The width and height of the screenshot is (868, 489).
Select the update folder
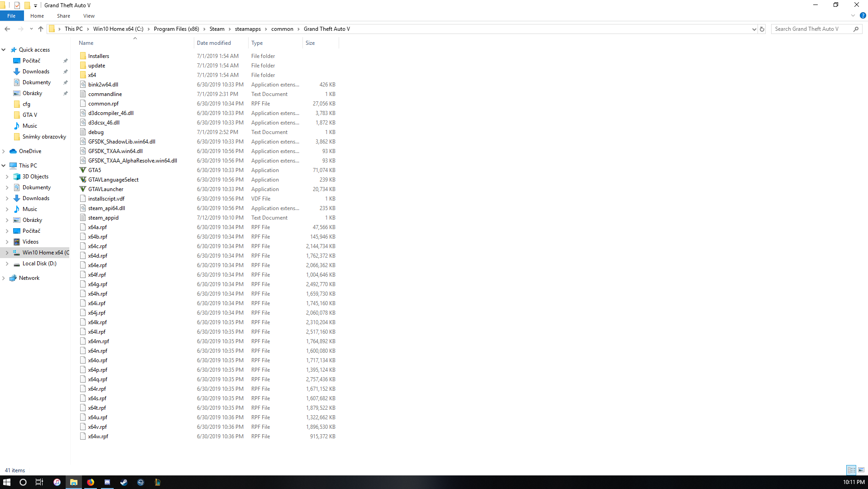click(96, 66)
